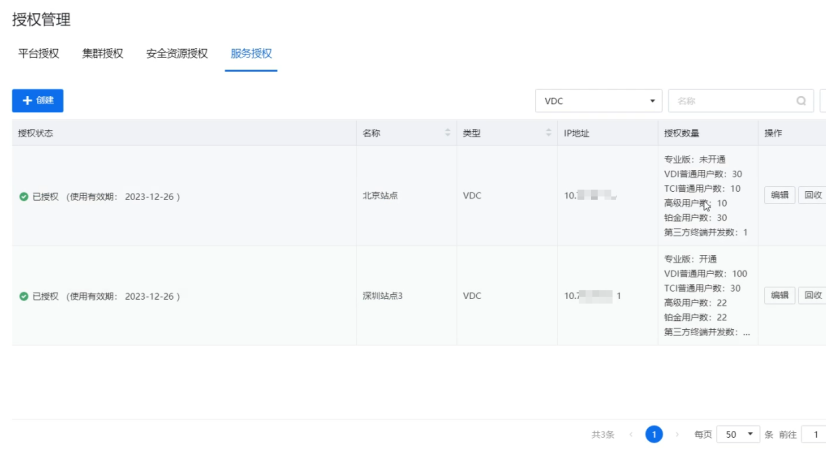Click the green 已授权 status icon for 北京站点
Screen dimensions: 826x450
pos(23,196)
